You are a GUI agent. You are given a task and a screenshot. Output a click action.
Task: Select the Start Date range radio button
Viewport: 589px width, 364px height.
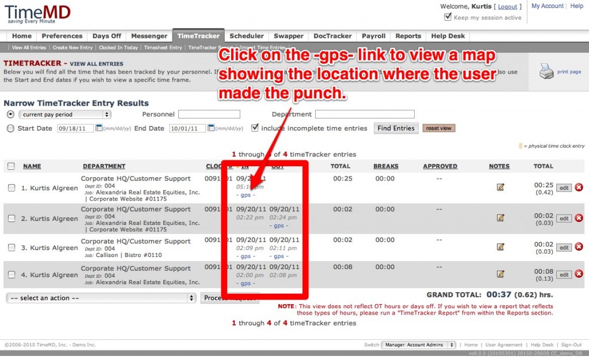tap(10, 128)
